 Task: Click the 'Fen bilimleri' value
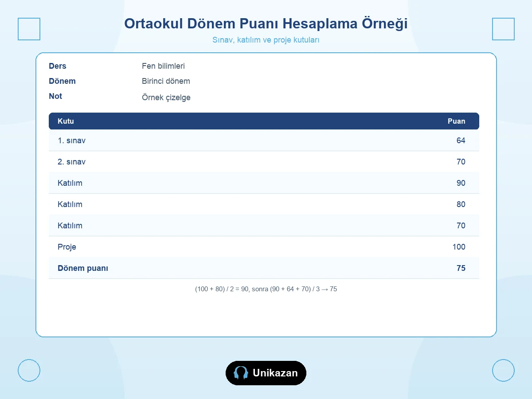[163, 66]
